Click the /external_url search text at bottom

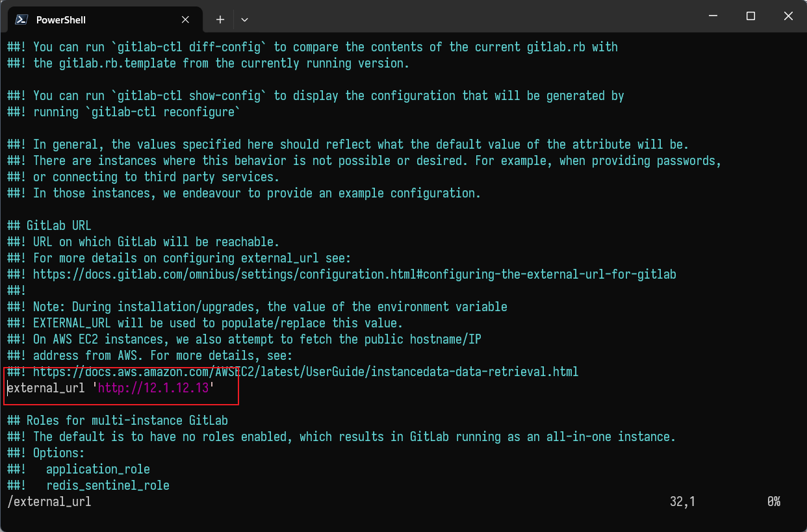click(x=49, y=502)
